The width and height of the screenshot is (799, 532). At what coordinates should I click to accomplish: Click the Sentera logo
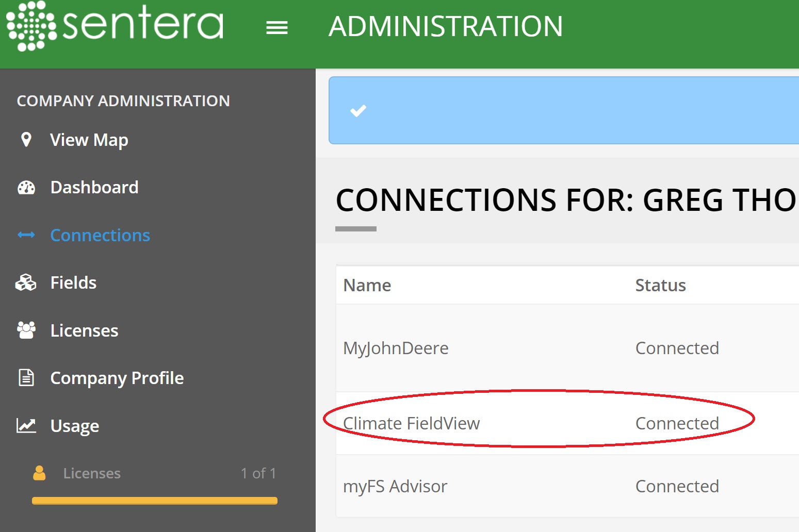(115, 26)
